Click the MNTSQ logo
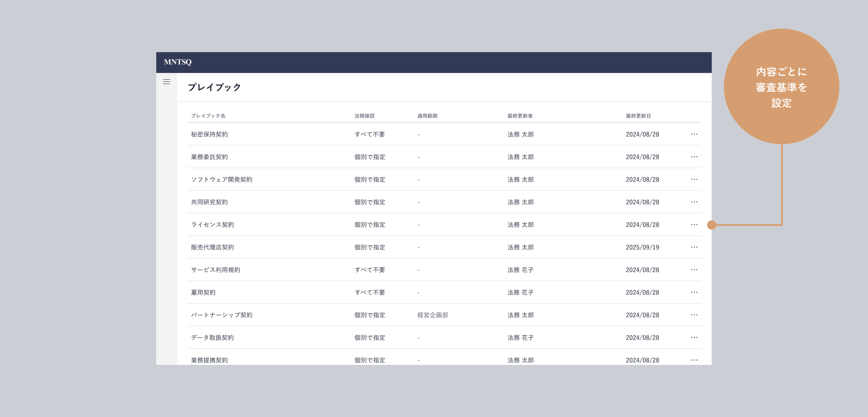The width and height of the screenshot is (868, 417). point(178,62)
